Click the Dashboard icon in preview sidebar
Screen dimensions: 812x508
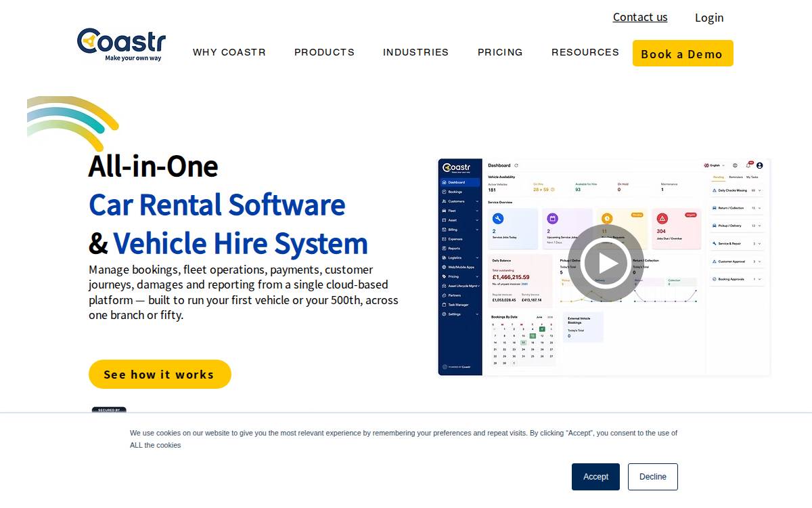pos(444,182)
